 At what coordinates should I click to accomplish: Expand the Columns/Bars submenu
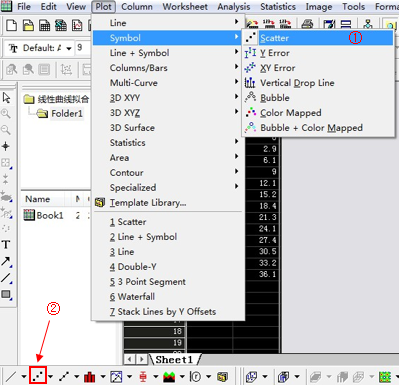(x=168, y=68)
